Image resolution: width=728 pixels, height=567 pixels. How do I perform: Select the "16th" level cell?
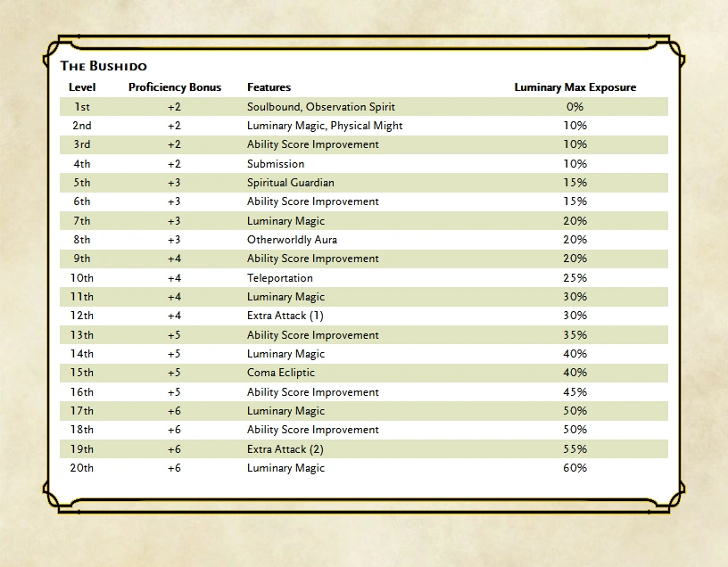point(82,392)
